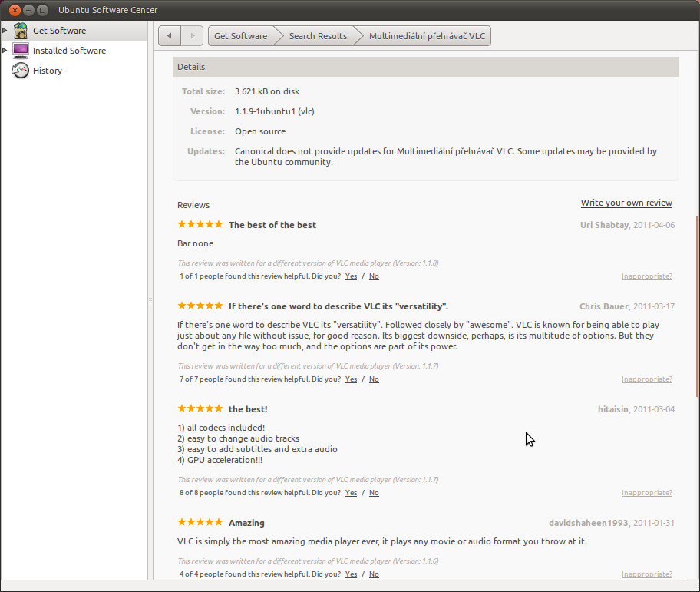The image size is (700, 592).
Task: Click reviewer name Chris Bauer
Action: (x=604, y=306)
